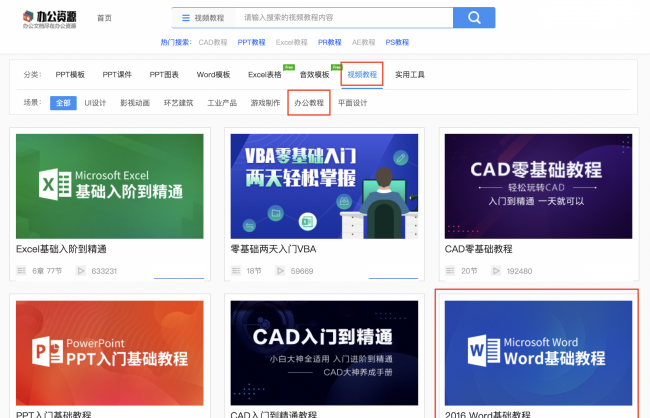Select the 音效模板 category
Screen dimensions: 650x418
click(x=315, y=75)
